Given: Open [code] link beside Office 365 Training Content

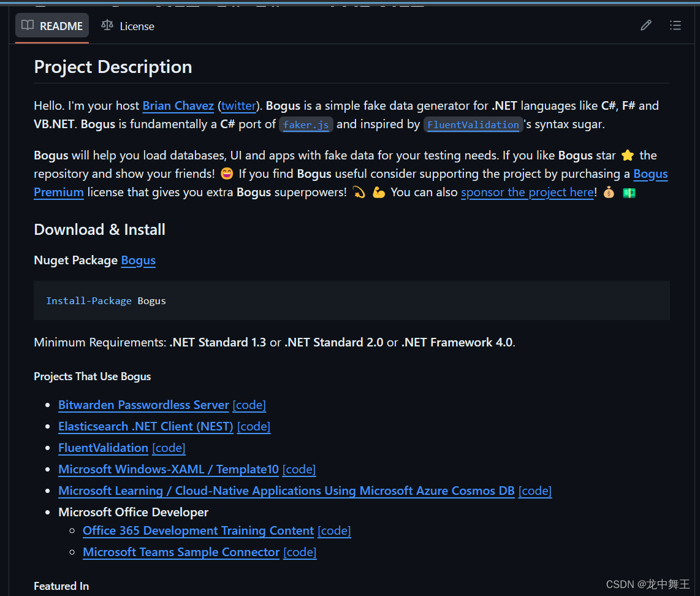Looking at the screenshot, I should (335, 530).
